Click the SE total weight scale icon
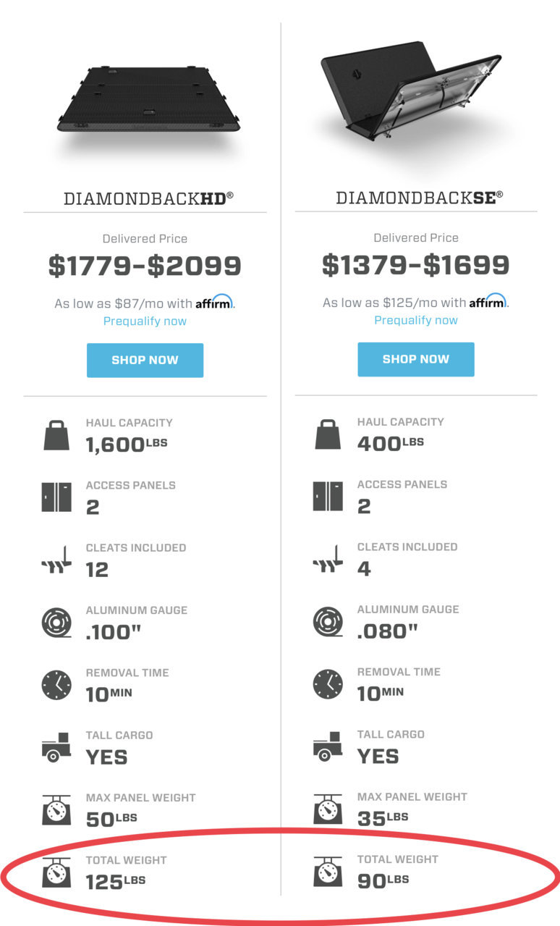This screenshot has width=560, height=926. click(328, 872)
